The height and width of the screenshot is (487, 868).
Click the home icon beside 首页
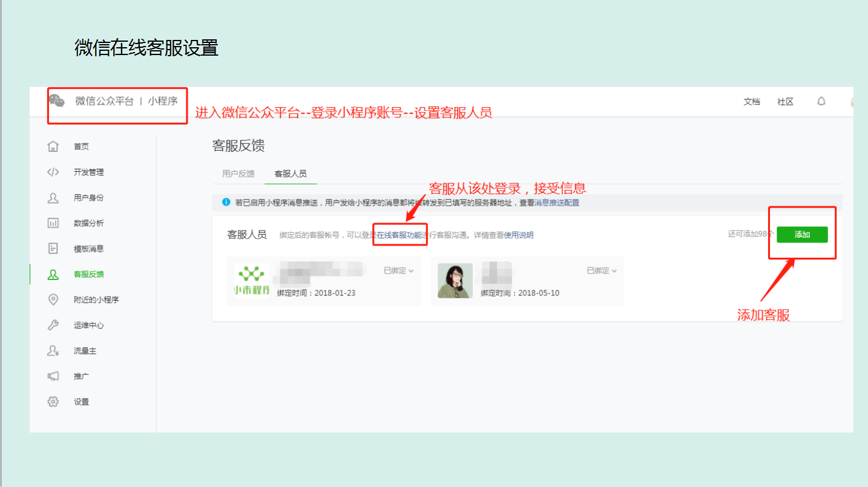pos(53,146)
